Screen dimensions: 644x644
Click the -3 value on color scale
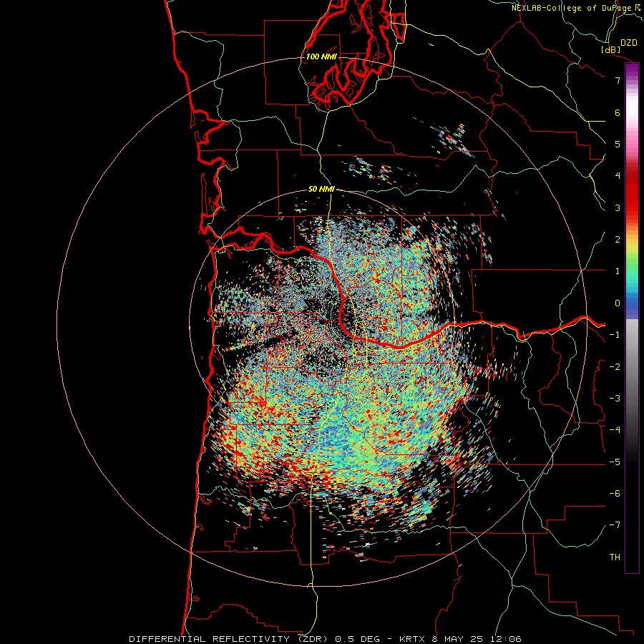click(615, 398)
